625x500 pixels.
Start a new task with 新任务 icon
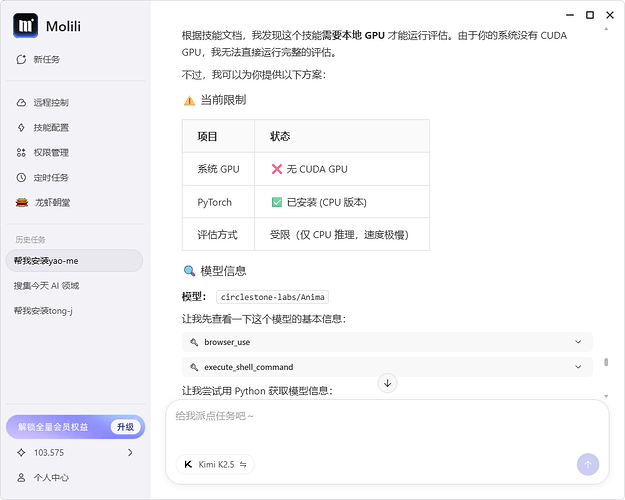21,59
